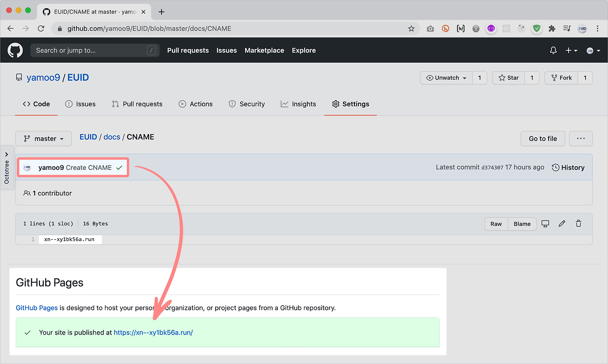
Task: Click the forks count next to Fork
Action: (x=585, y=78)
